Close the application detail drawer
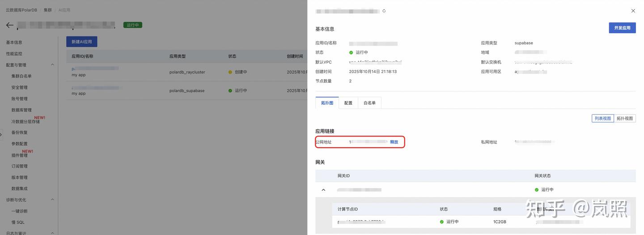This screenshot has width=644, height=235. [633, 11]
